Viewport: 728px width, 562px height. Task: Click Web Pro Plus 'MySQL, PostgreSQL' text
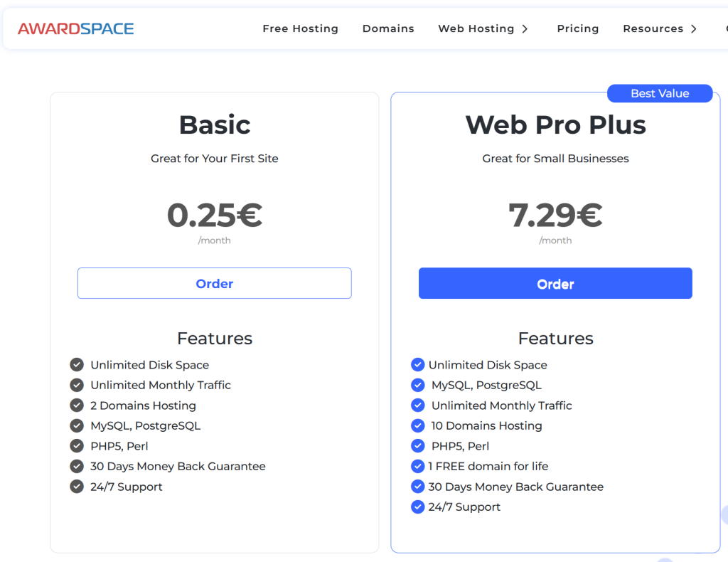(x=486, y=386)
